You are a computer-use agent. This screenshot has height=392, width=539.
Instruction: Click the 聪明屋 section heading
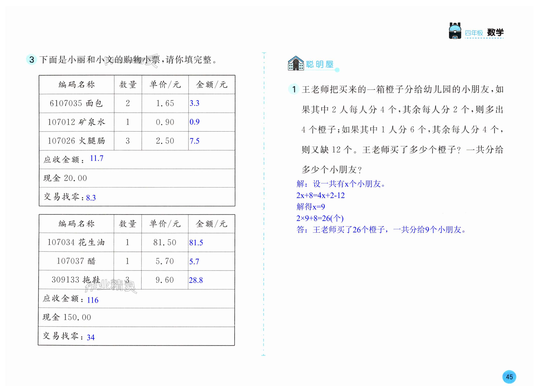(320, 64)
